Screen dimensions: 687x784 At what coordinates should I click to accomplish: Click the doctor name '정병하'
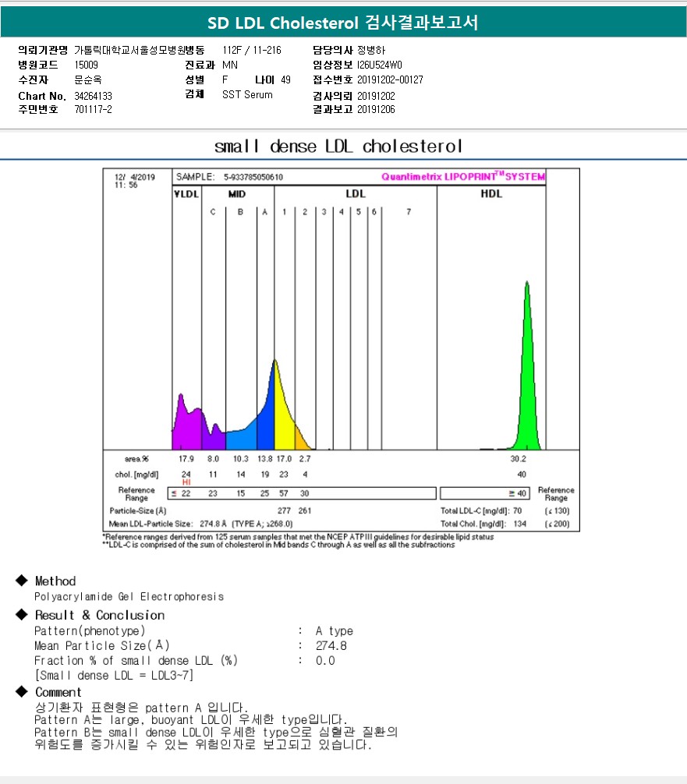(371, 50)
